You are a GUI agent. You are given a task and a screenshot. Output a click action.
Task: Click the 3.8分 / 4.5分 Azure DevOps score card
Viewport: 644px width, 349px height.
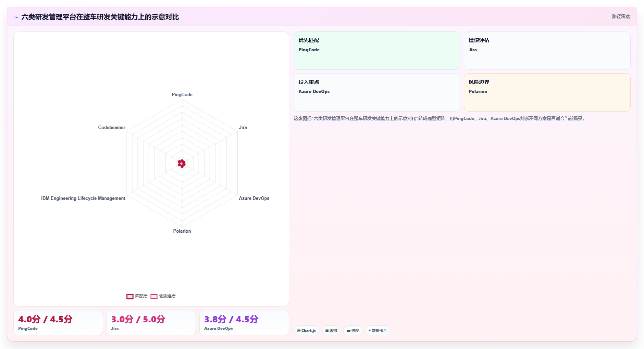click(244, 323)
